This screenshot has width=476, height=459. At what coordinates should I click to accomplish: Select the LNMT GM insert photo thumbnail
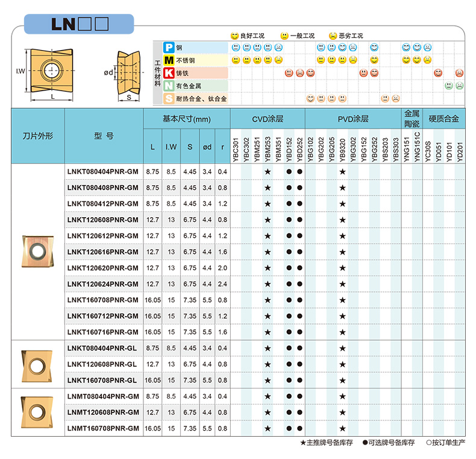click(x=37, y=412)
